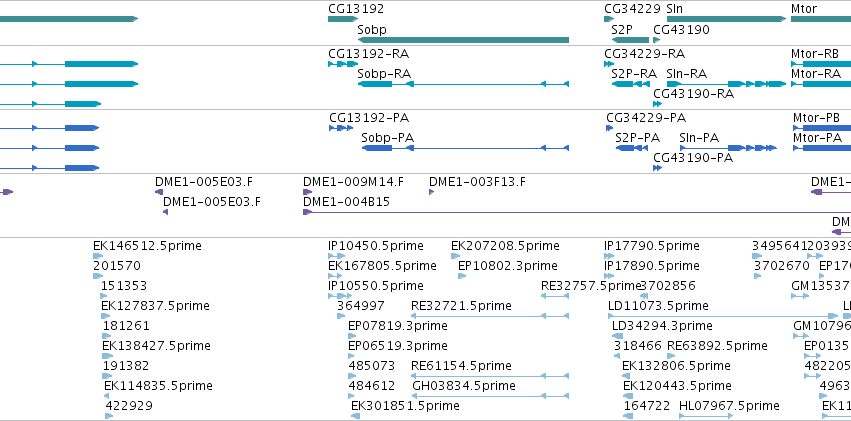Select the Mtor-RB transcript
The image size is (851, 421).
tap(821, 64)
